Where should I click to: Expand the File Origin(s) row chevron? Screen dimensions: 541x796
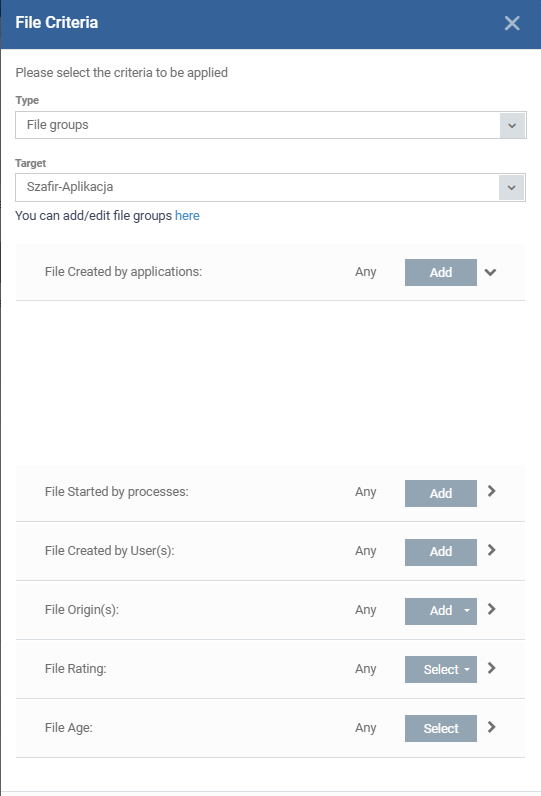click(x=491, y=609)
